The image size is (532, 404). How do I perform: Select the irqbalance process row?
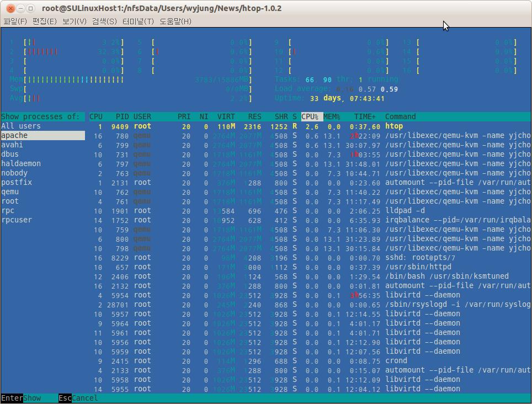click(x=310, y=220)
